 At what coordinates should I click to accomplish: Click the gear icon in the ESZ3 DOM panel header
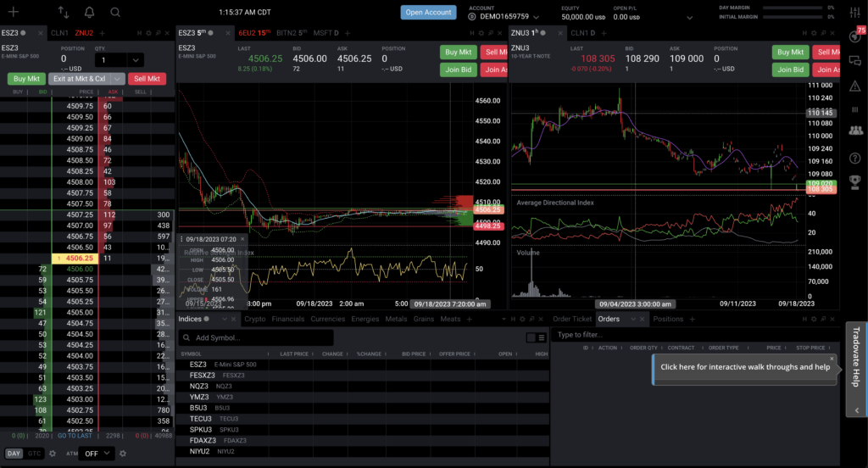(x=148, y=33)
